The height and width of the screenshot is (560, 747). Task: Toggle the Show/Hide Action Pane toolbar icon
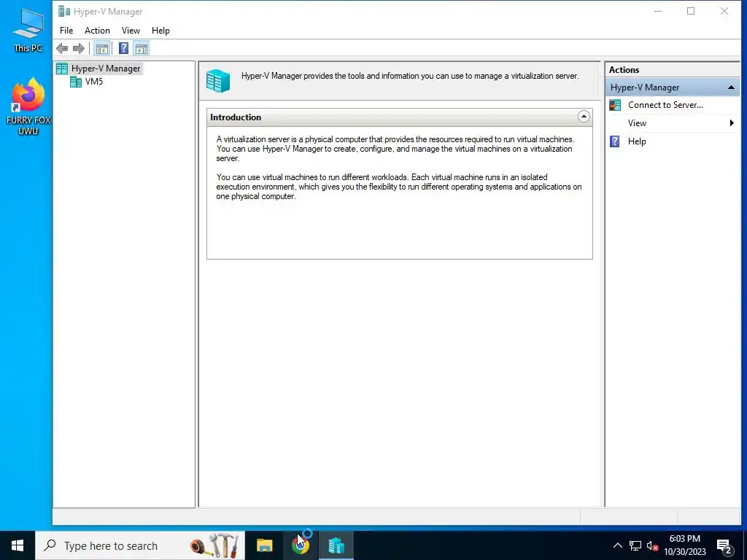pyautogui.click(x=142, y=48)
